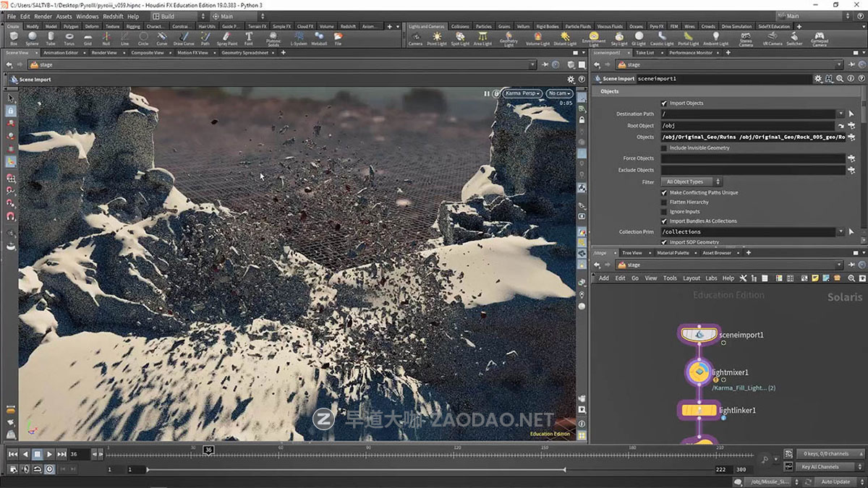868x488 pixels.
Task: Enable Include Invisible Geometry checkbox
Action: pyautogui.click(x=664, y=147)
